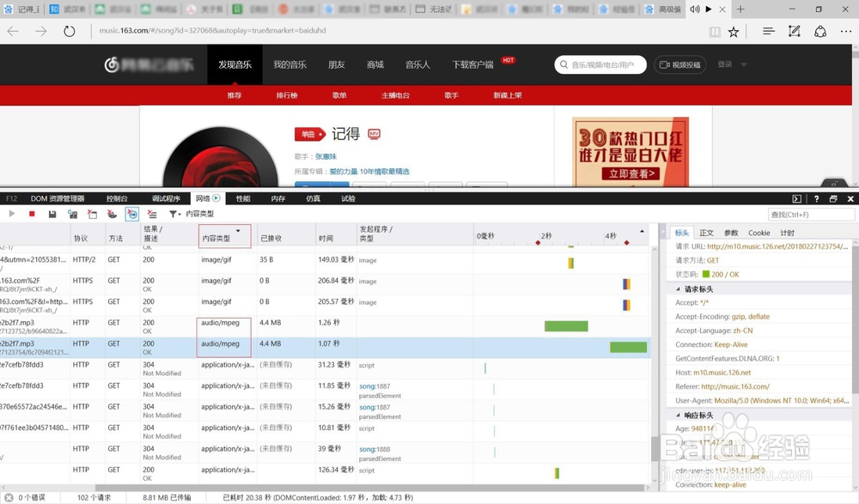Click the 视频投稿 button
This screenshot has height=504, width=859.
click(679, 64)
